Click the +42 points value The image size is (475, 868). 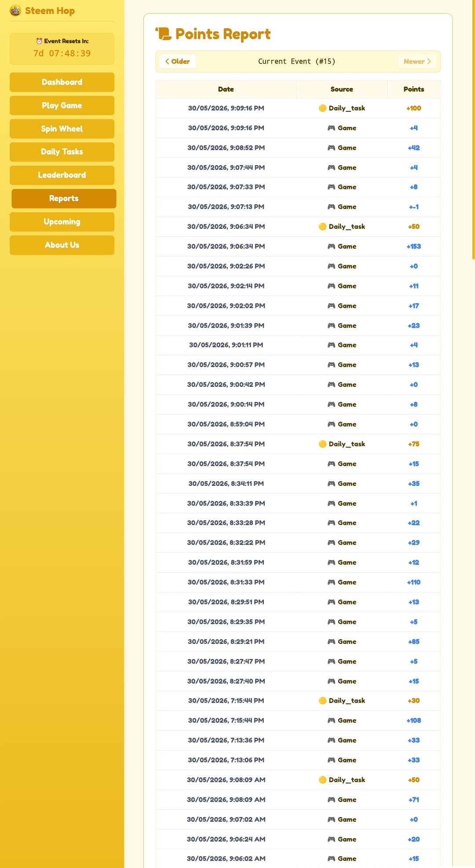click(414, 148)
